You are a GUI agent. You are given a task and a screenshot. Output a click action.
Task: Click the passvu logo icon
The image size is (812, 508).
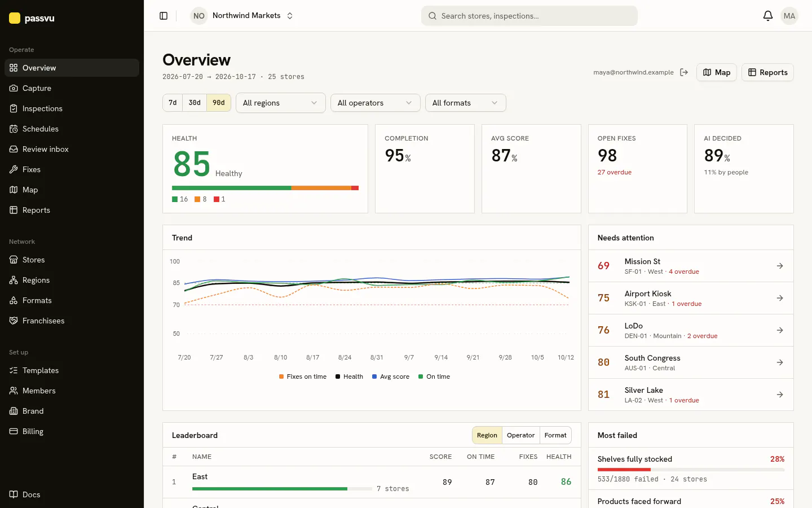tap(15, 18)
